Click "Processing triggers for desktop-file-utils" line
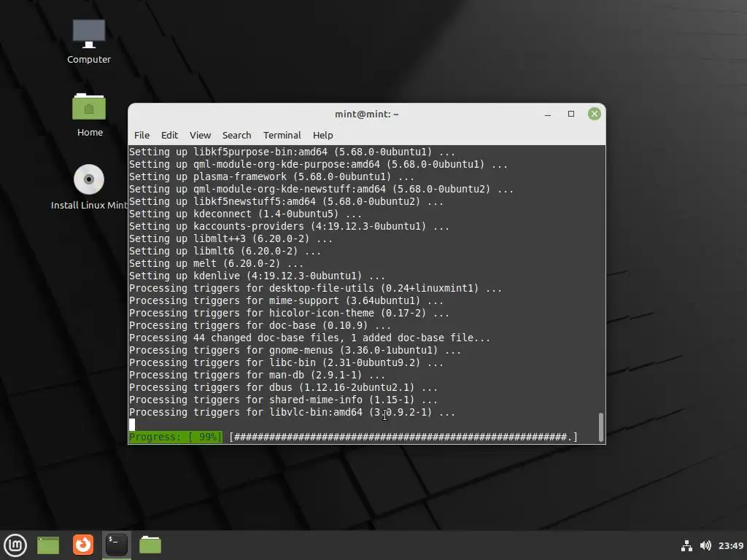747x560 pixels. click(x=315, y=288)
